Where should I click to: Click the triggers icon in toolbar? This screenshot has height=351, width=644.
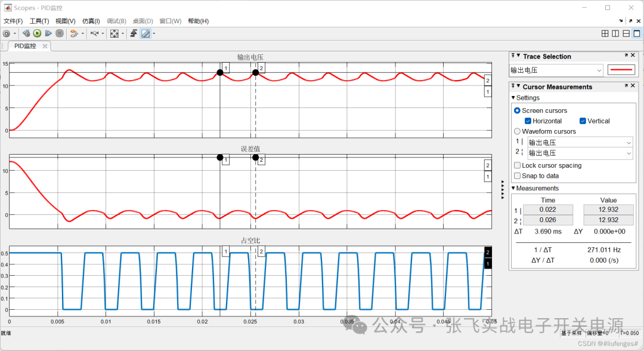point(134,33)
